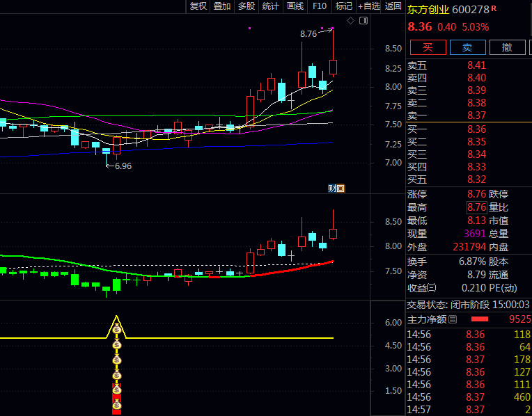
Task: Click the 主力净额 label
Action: pyautogui.click(x=427, y=319)
